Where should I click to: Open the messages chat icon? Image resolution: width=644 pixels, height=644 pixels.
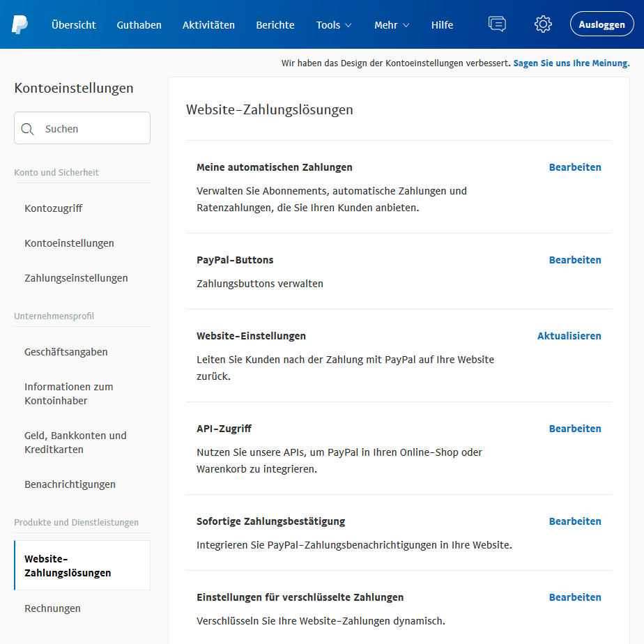497,24
